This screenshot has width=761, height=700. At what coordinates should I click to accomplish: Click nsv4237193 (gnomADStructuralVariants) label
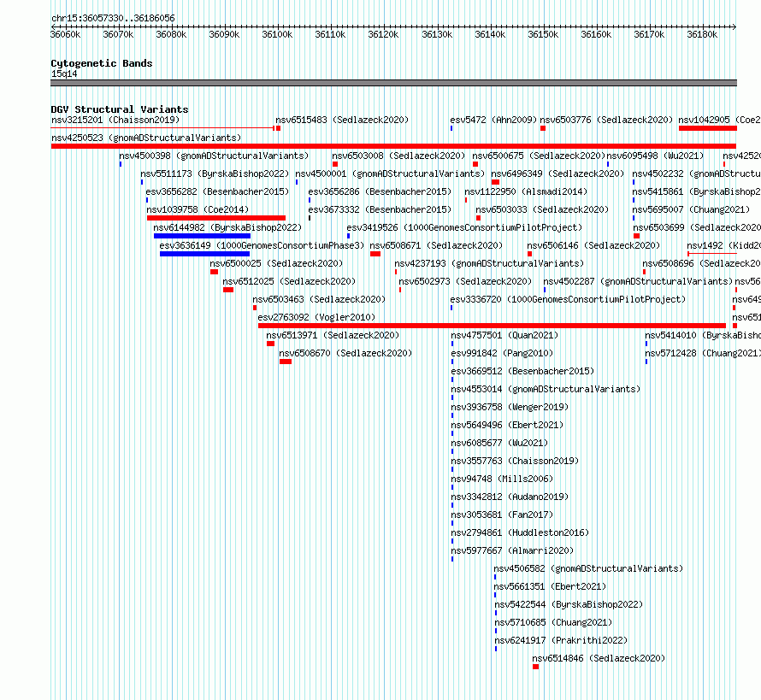coord(489,263)
